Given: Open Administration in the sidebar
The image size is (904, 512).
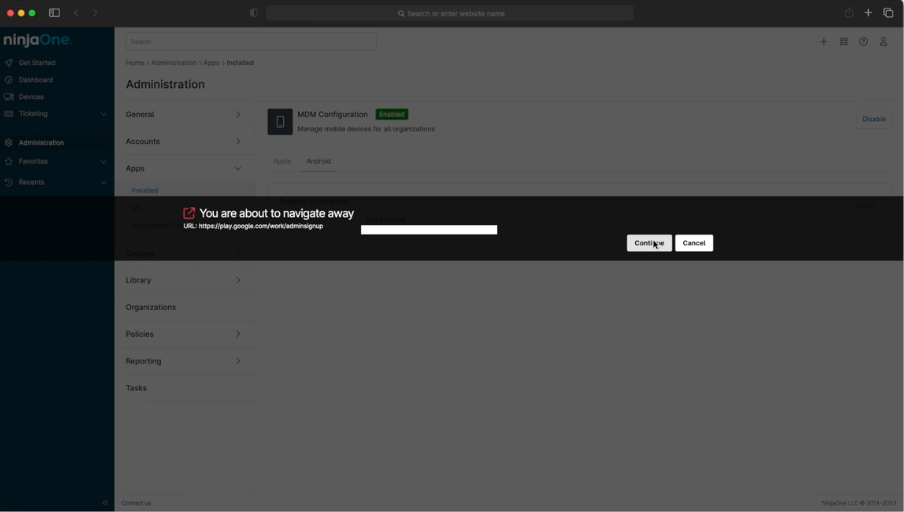Looking at the screenshot, I should [42, 142].
